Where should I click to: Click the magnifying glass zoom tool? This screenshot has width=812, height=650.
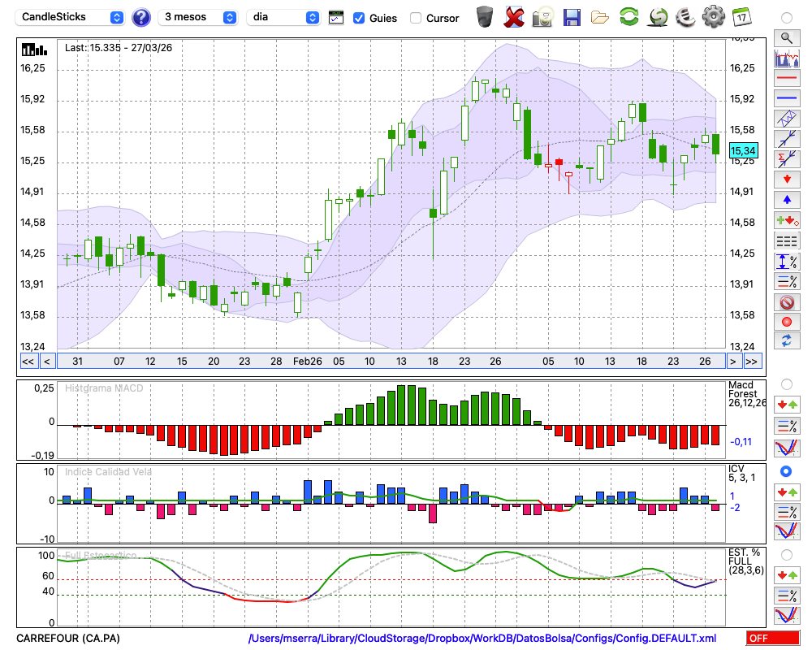(x=786, y=37)
